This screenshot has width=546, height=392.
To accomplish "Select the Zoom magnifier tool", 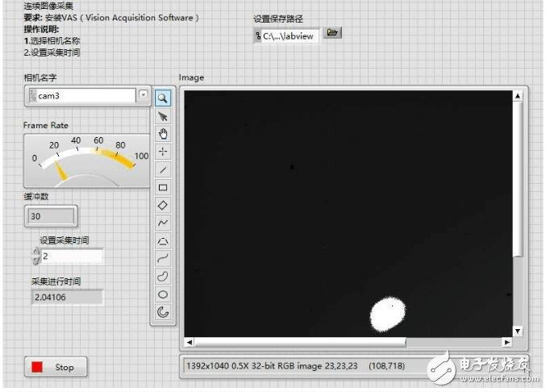I will 163,98.
